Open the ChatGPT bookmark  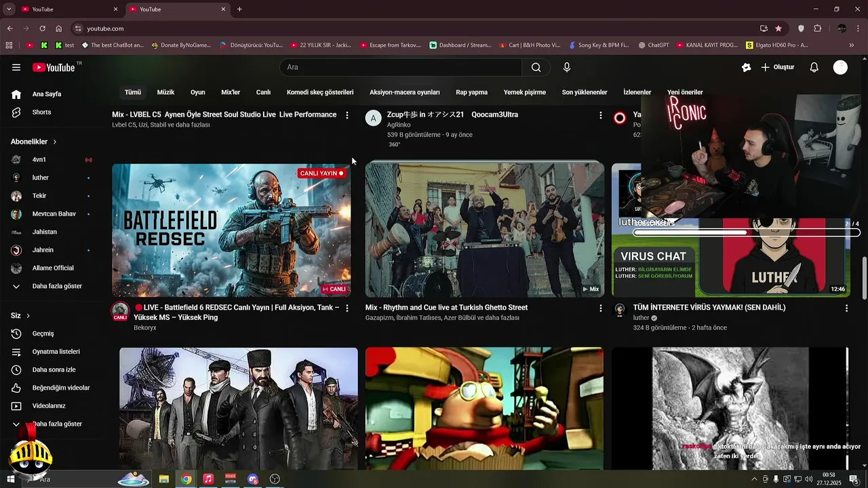(654, 45)
